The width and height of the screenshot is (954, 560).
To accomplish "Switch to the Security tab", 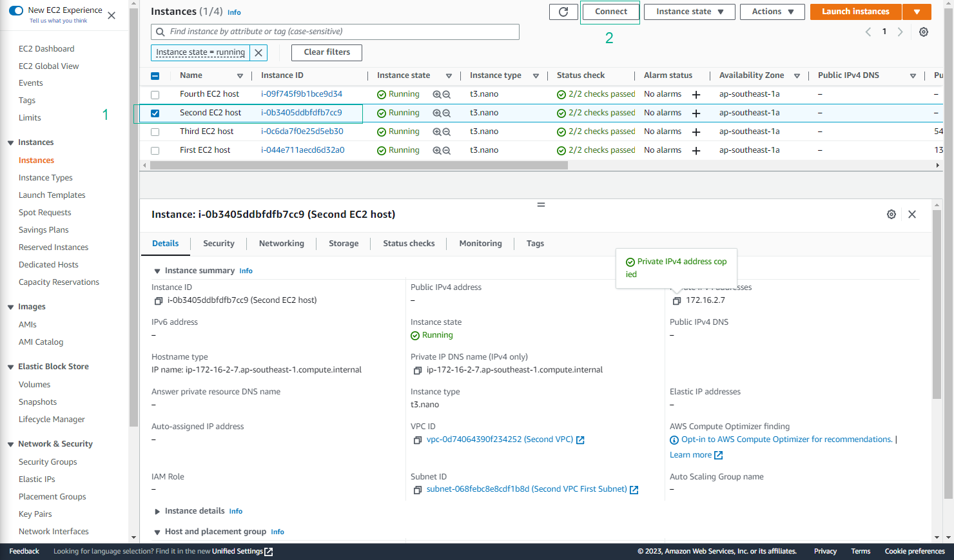I will point(219,244).
